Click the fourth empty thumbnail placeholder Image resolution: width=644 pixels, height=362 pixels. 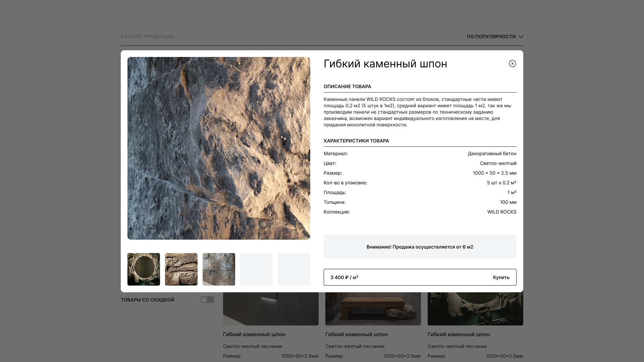(x=256, y=269)
